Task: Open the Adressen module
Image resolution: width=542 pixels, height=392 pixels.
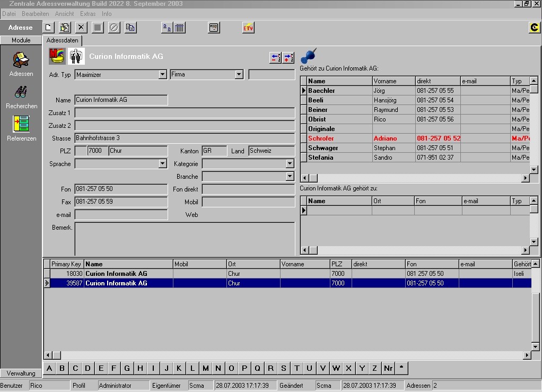Action: (x=21, y=64)
